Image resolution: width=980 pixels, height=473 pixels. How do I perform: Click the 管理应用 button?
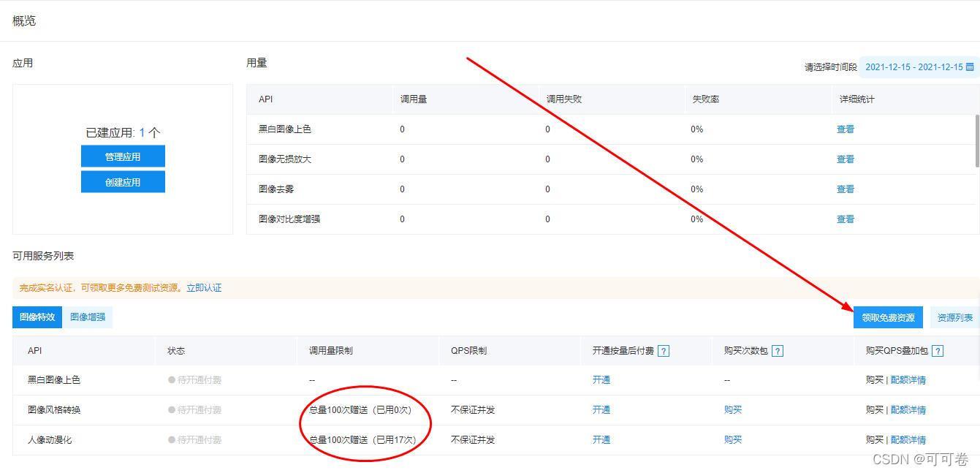tap(123, 156)
